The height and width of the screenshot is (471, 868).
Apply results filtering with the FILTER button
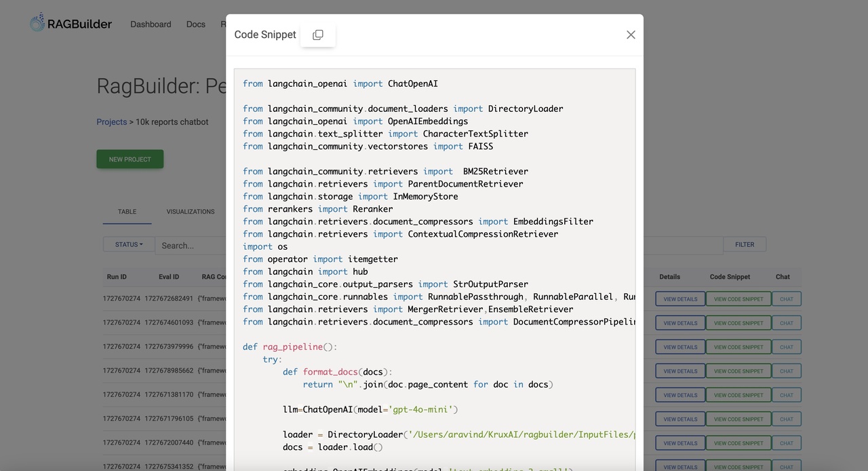point(745,244)
